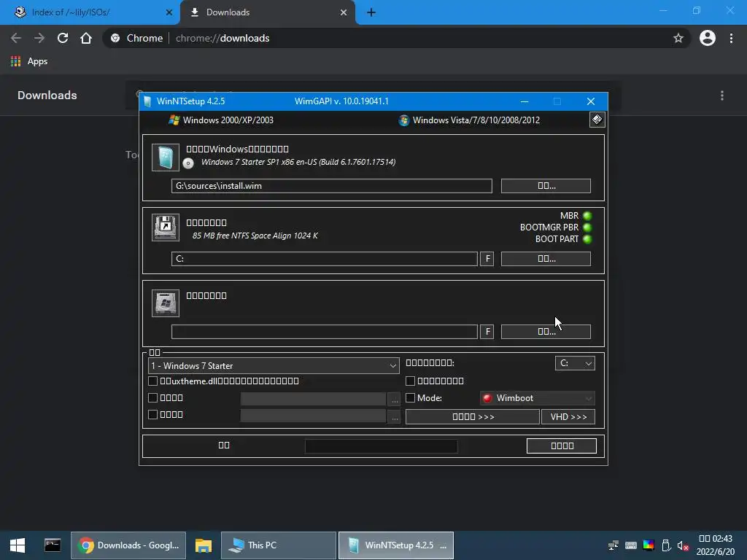The width and height of the screenshot is (747, 560).
Task: Open the Wimboot mode dropdown
Action: pyautogui.click(x=538, y=398)
